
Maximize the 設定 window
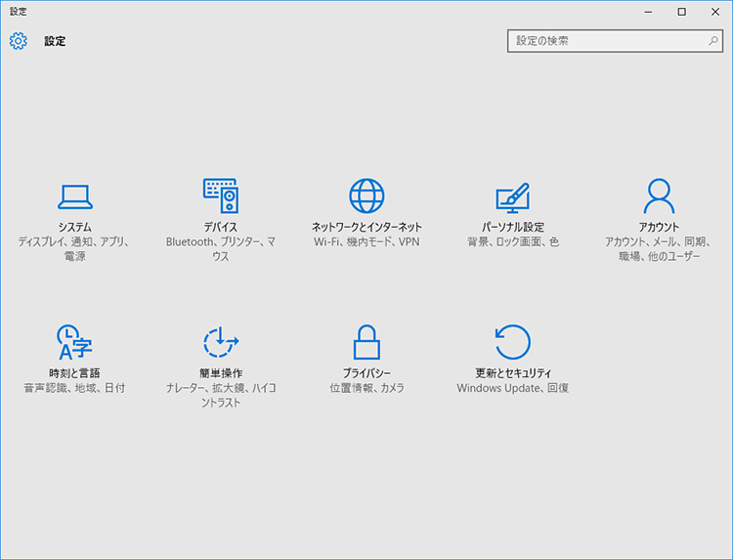(x=681, y=12)
